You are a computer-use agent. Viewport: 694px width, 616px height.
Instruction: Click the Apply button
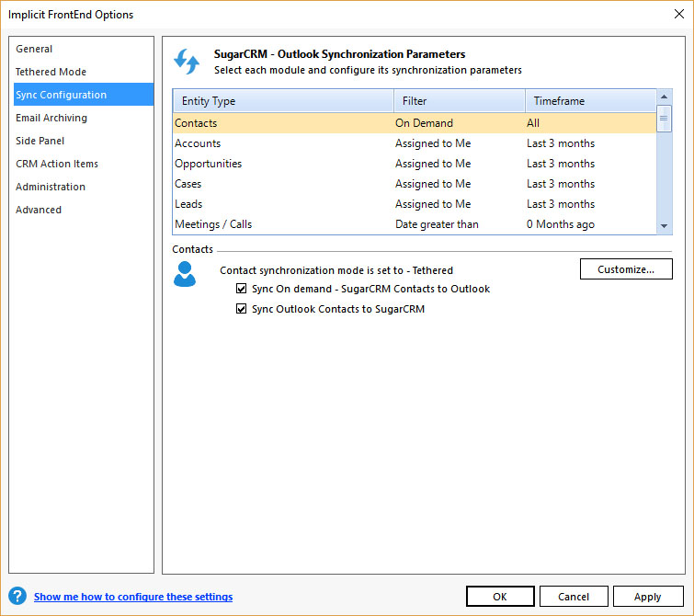click(648, 597)
